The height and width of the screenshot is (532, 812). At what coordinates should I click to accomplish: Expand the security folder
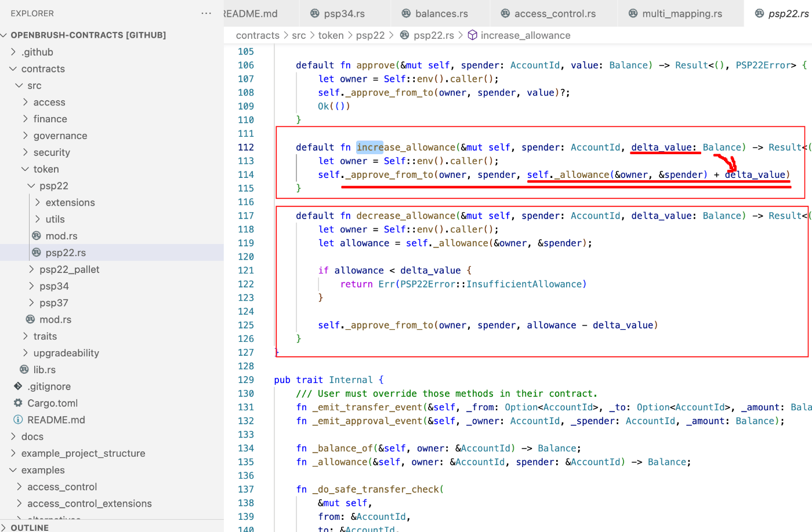(x=25, y=152)
